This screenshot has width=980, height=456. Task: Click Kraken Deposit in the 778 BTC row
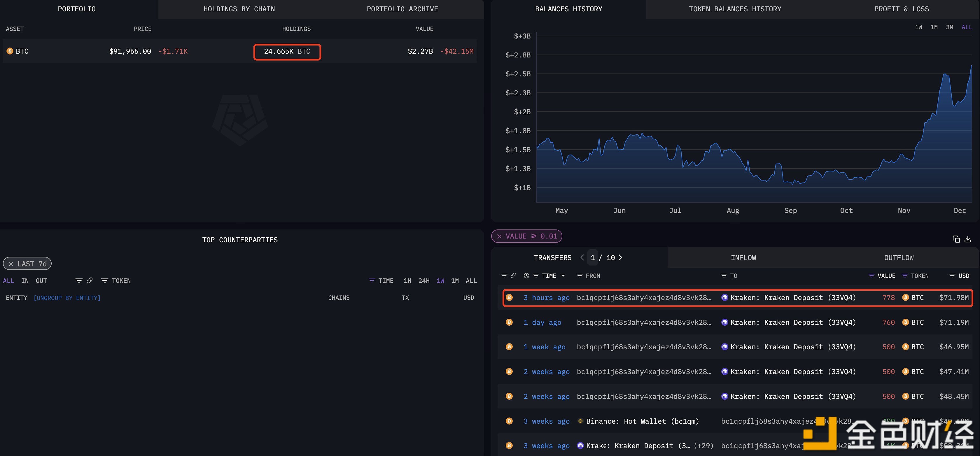(x=793, y=297)
